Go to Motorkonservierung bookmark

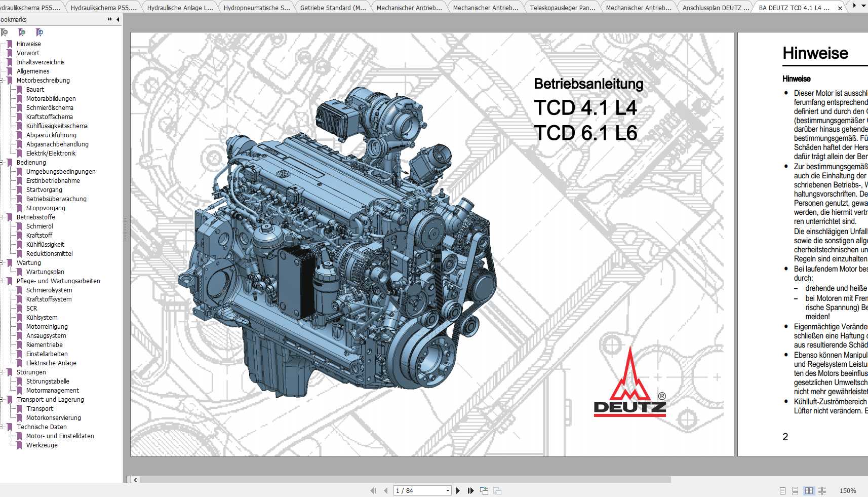(x=54, y=417)
